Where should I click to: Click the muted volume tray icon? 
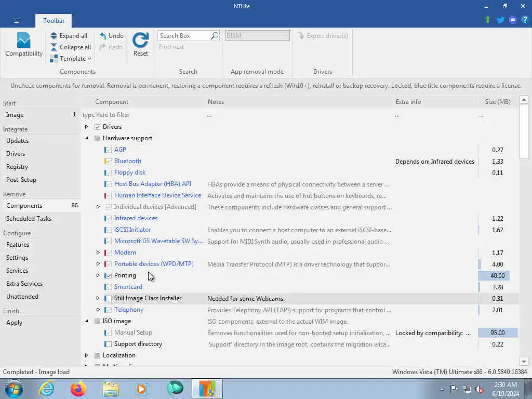(x=480, y=389)
